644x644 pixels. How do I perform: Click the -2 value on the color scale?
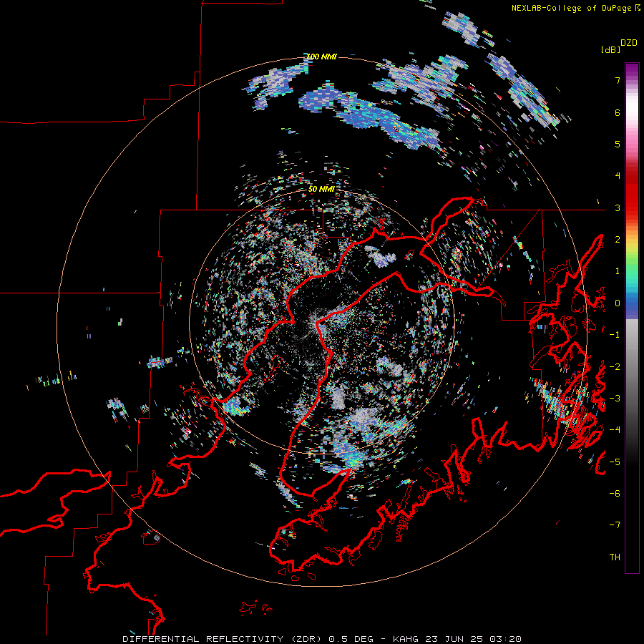pos(615,366)
